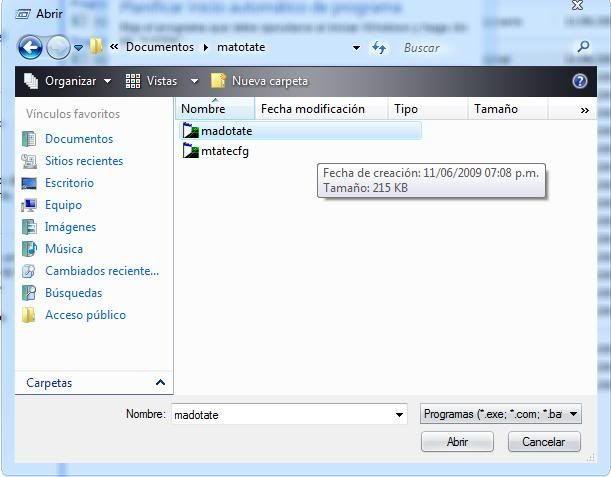
Task: Click the magnifying glass search icon
Action: click(x=583, y=47)
